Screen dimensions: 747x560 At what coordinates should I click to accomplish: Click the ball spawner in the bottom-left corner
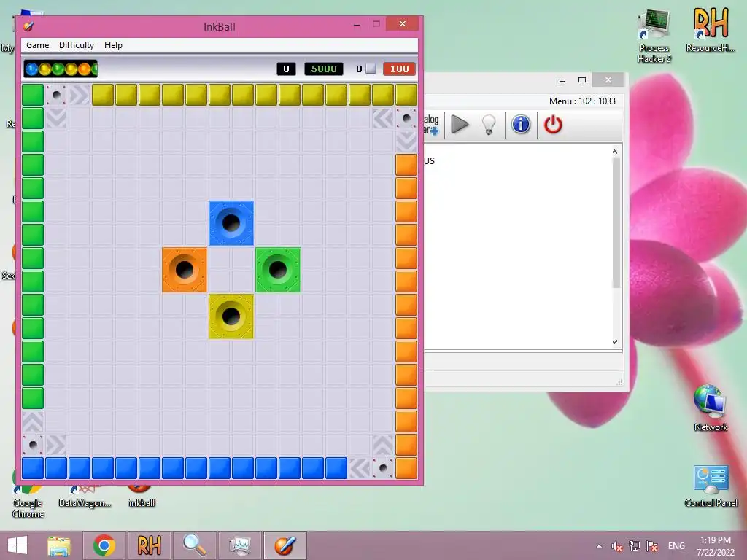(x=33, y=445)
